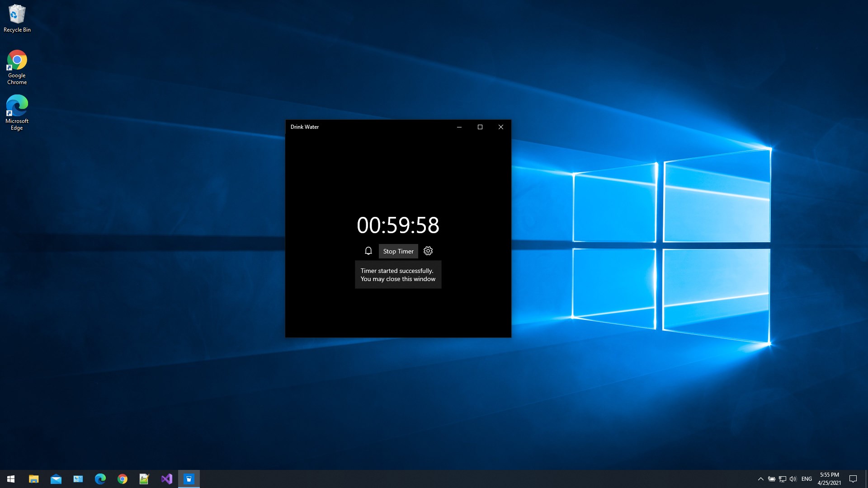
Task: Click the 00:59:58 countdown display
Action: pos(398,225)
